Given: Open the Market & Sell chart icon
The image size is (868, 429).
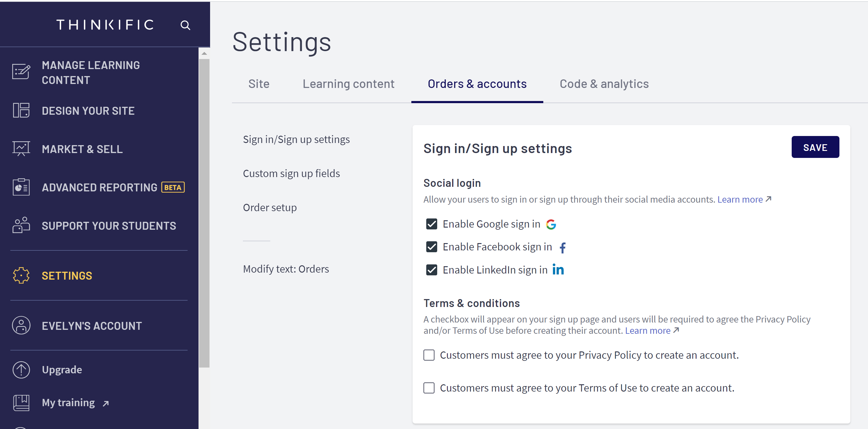Looking at the screenshot, I should click(21, 148).
